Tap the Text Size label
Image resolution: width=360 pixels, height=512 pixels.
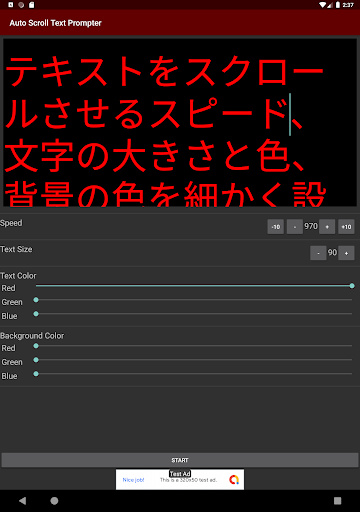(16, 249)
